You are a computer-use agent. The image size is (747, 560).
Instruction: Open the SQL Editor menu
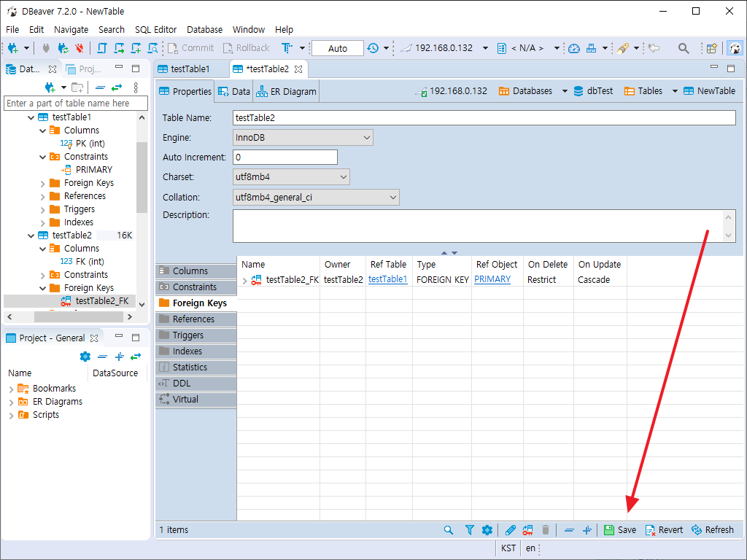(x=156, y=29)
